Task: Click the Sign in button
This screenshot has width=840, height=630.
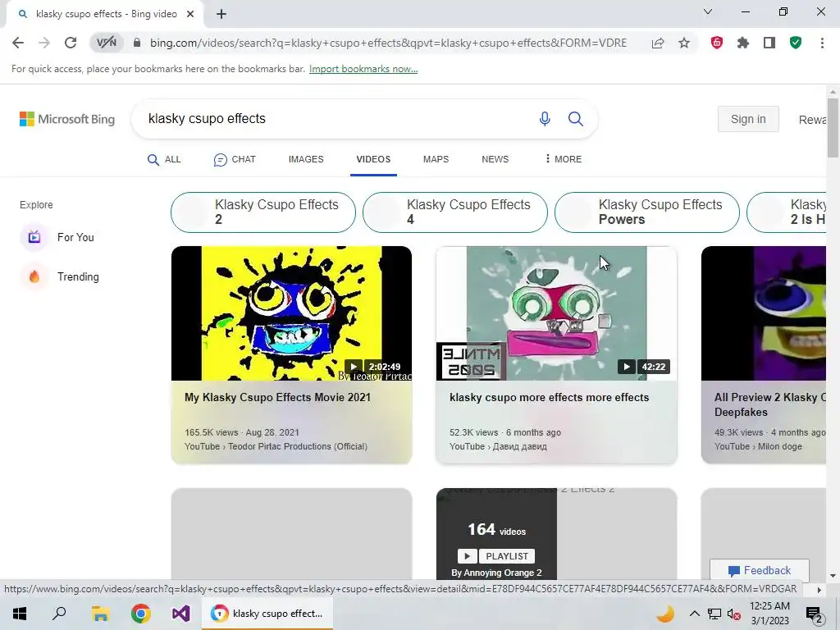Action: 748,119
